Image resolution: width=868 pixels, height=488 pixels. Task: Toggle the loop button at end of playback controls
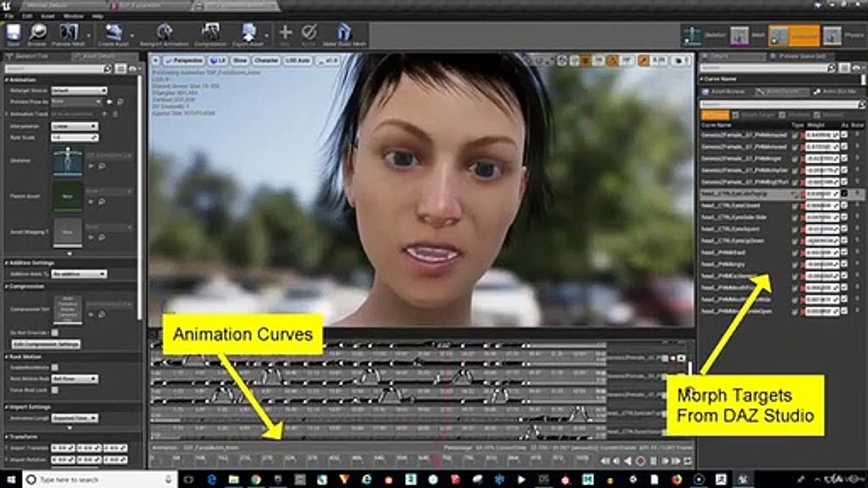point(688,462)
